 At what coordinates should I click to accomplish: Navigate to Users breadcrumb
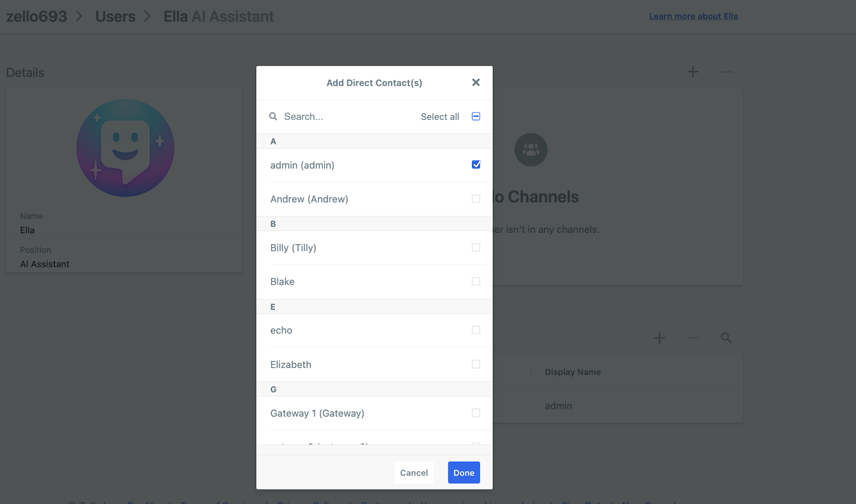pos(115,17)
